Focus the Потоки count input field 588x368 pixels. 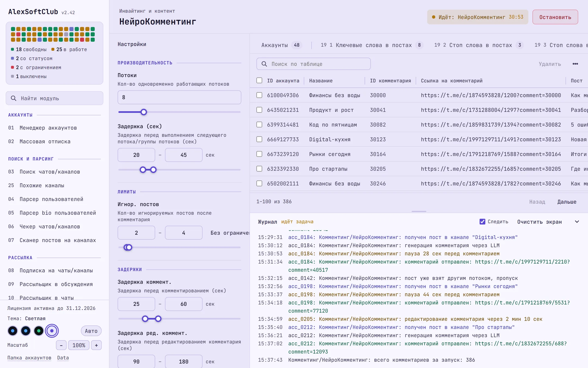point(179,97)
